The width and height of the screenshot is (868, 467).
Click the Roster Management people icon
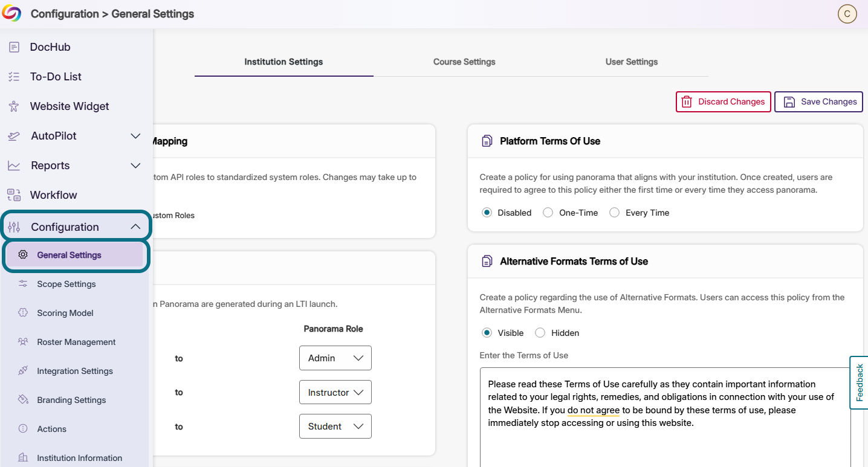pos(23,341)
